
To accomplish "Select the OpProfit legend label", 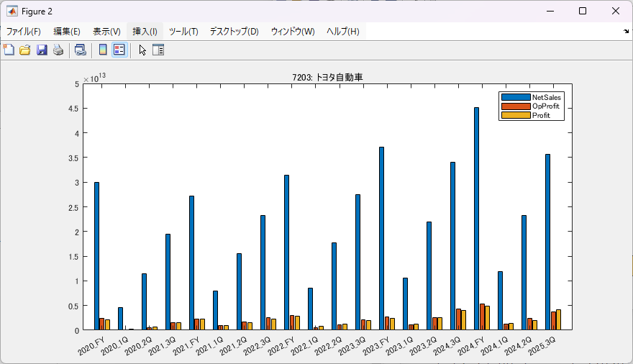I will click(546, 106).
